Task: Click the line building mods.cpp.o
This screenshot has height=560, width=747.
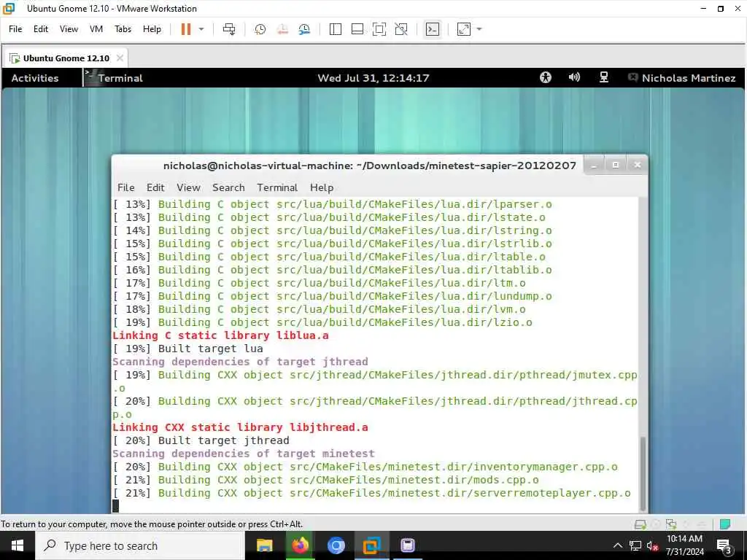Action: click(x=326, y=480)
